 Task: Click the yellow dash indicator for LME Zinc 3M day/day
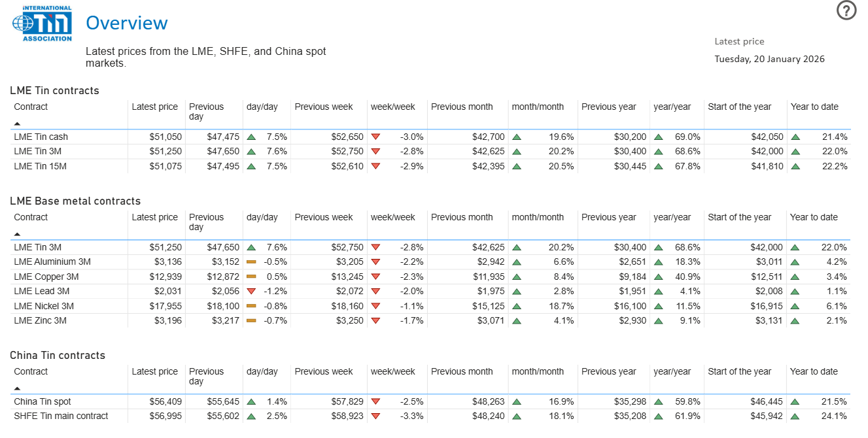pyautogui.click(x=251, y=320)
